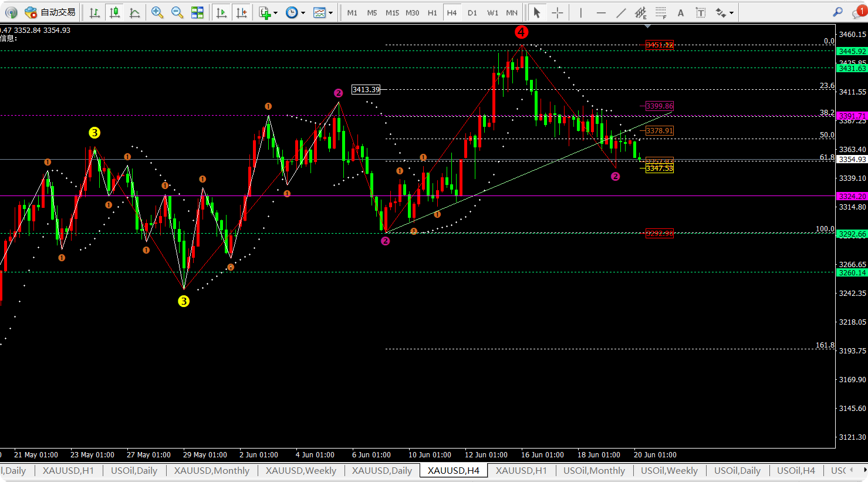Toggle the auto trading button
The image size is (868, 482).
(x=50, y=12)
